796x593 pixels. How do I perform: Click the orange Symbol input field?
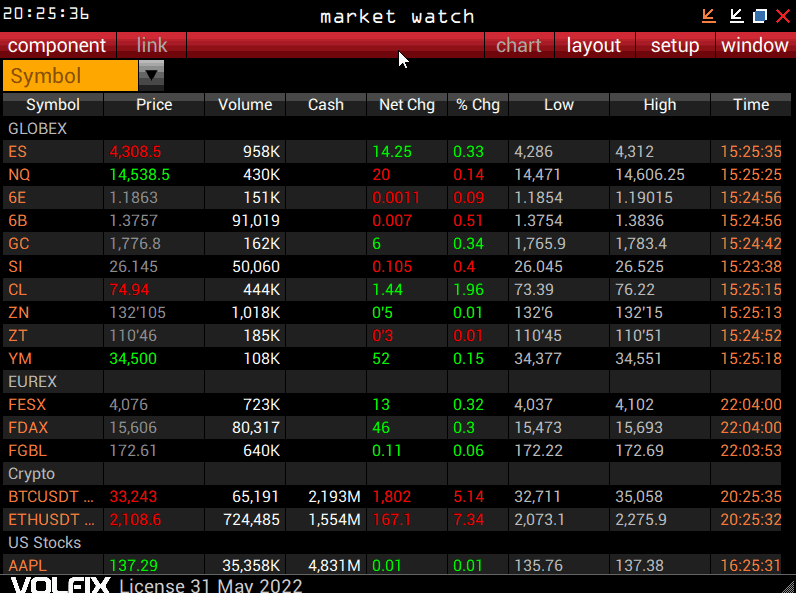tap(69, 76)
